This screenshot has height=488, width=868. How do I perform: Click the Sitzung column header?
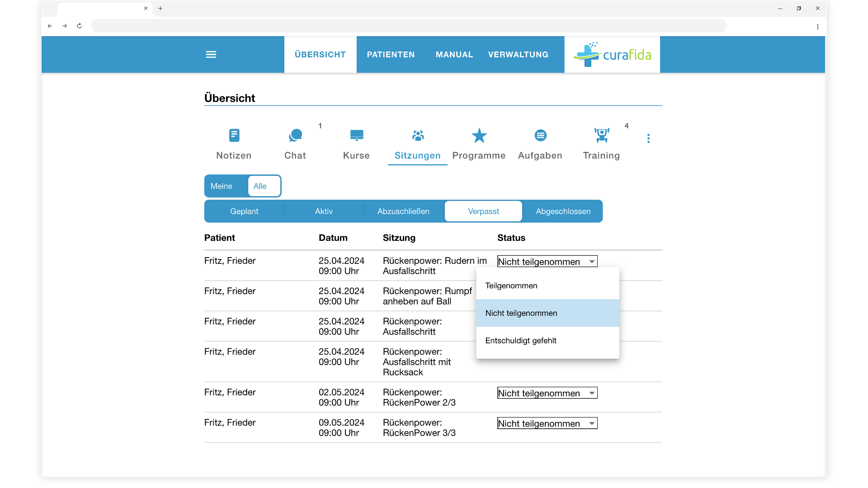tap(399, 238)
